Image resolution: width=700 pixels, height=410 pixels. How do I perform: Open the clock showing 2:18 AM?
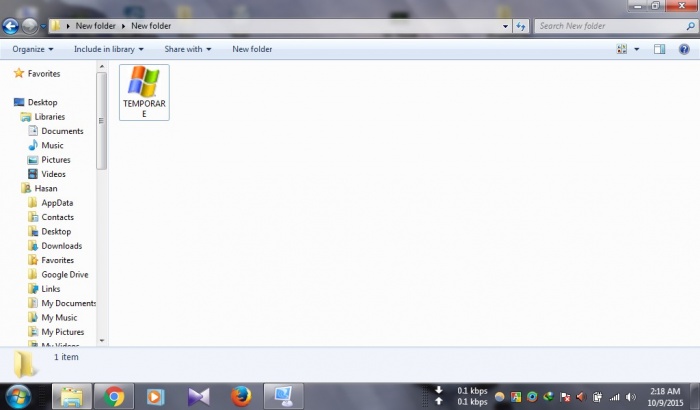[665, 397]
